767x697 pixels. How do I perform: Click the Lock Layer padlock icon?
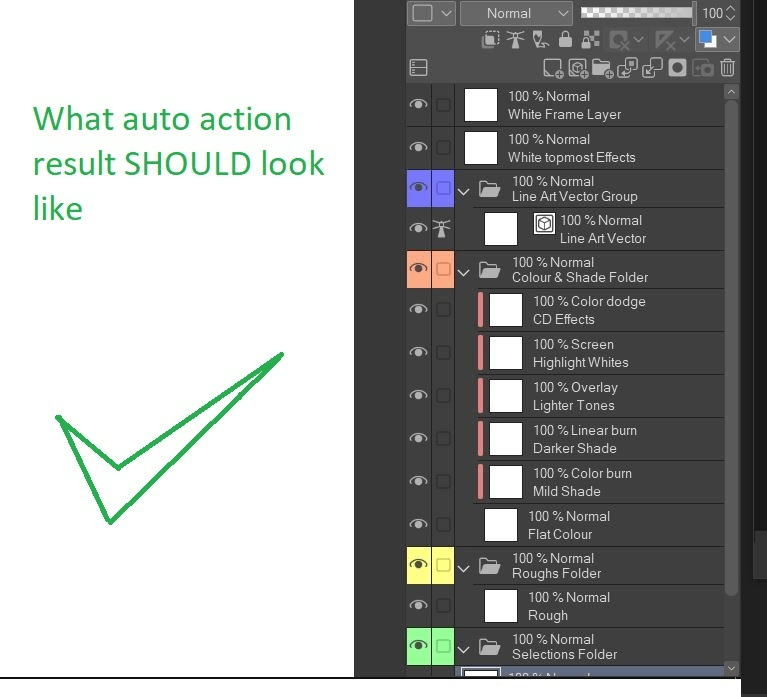pos(565,40)
